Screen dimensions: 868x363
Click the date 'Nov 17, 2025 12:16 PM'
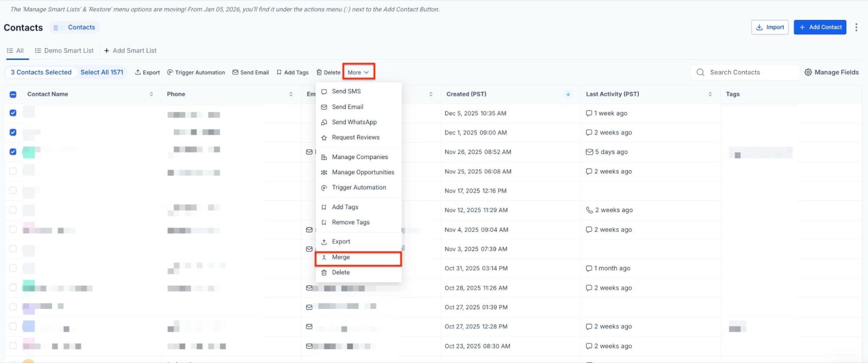pos(475,191)
